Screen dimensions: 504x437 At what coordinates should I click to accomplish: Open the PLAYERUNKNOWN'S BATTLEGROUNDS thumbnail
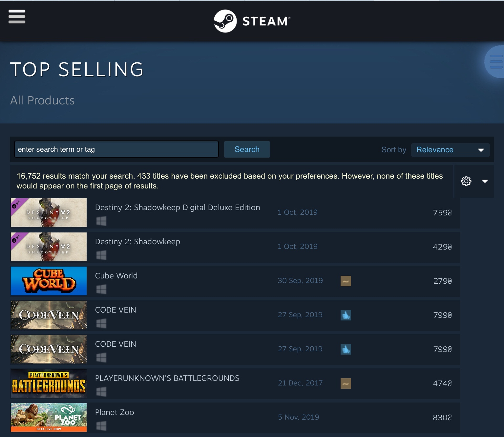tap(49, 383)
